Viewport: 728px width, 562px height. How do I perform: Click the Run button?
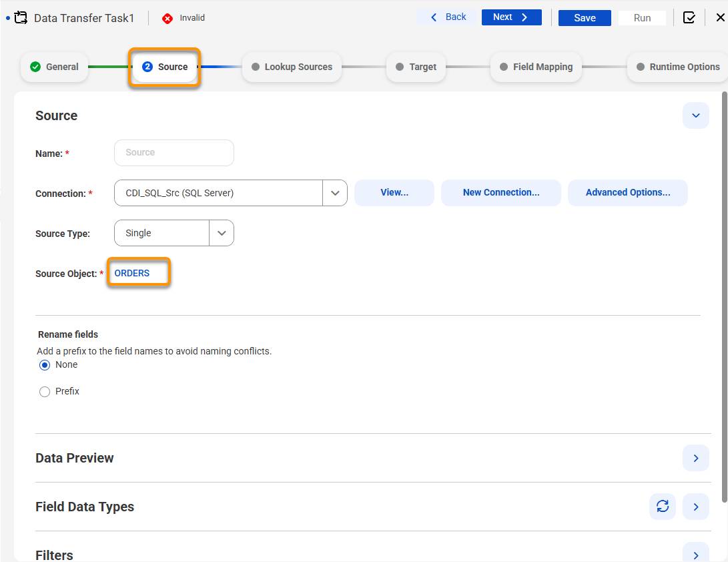click(642, 17)
